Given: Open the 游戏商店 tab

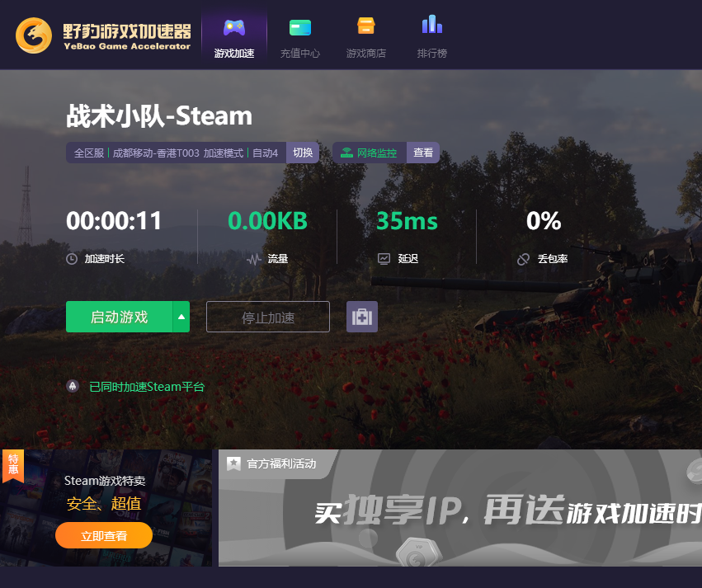Looking at the screenshot, I should (365, 39).
